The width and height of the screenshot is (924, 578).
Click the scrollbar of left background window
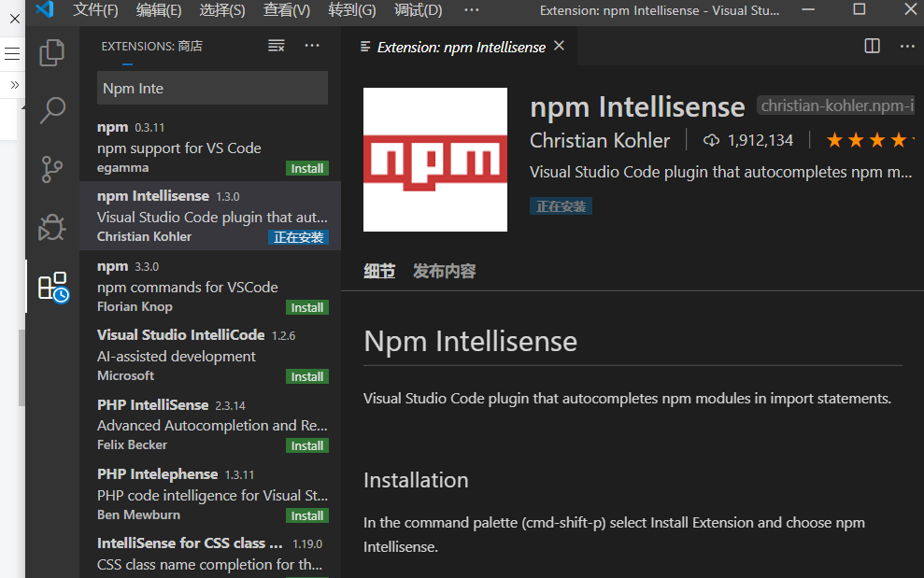(x=21, y=368)
